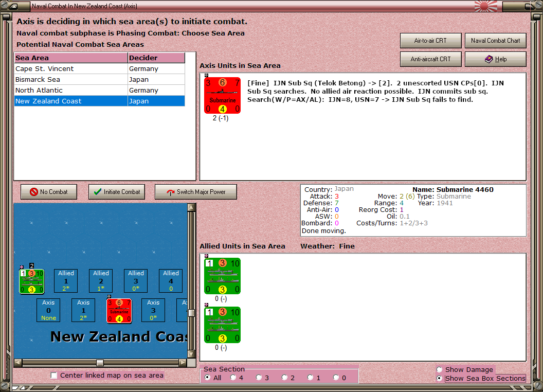Click the map horizontal scrollbar right arrow
543x392 pixels.
pos(183,363)
